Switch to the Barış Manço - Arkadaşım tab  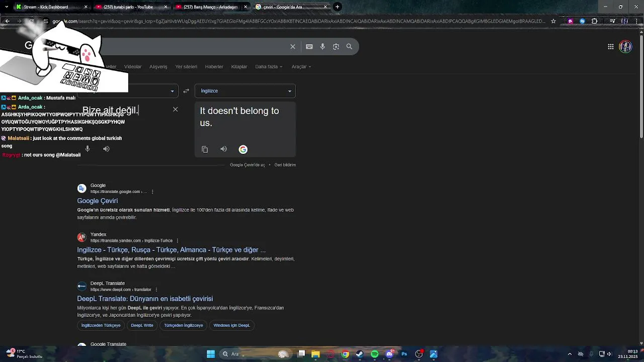coord(210,7)
